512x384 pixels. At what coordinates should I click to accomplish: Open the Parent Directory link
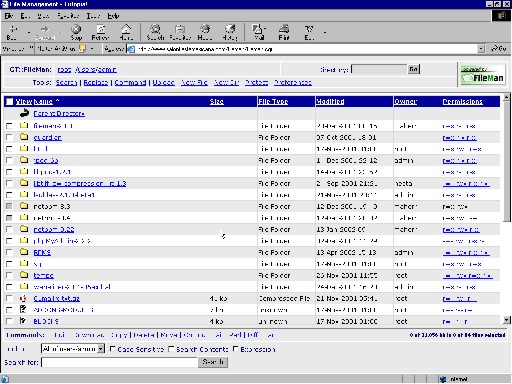point(59,114)
